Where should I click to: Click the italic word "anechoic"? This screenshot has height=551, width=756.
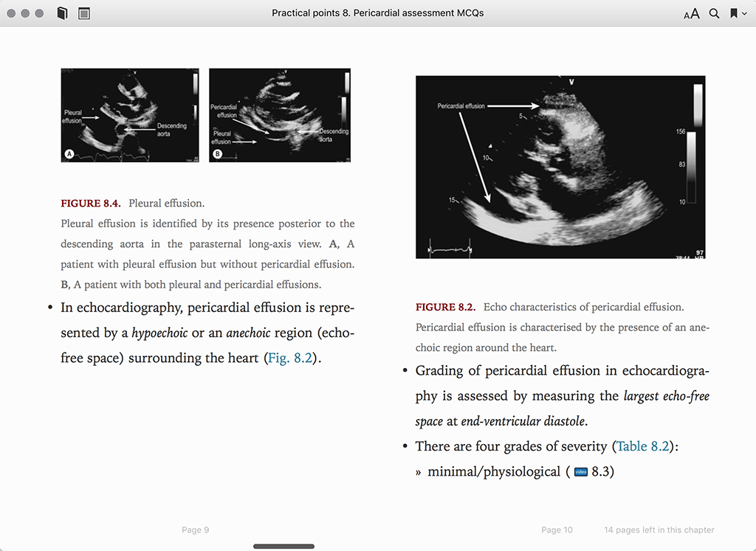(x=248, y=333)
